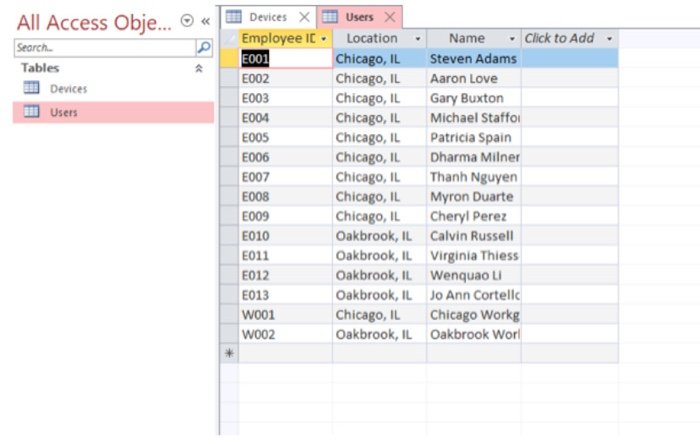Screen dimensions: 700x444
Task: Click the Cheryl Perez name cell
Action: [474, 216]
